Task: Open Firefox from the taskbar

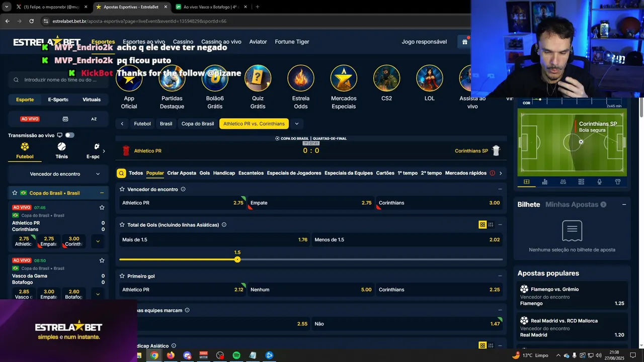Action: (171, 355)
